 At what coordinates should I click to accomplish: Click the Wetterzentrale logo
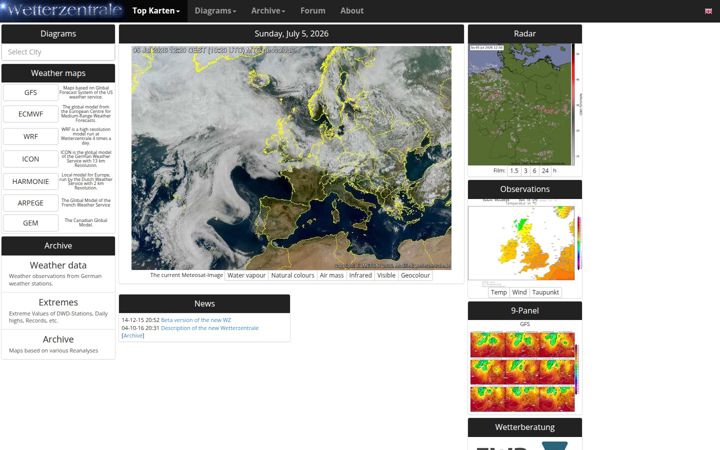coord(62,11)
